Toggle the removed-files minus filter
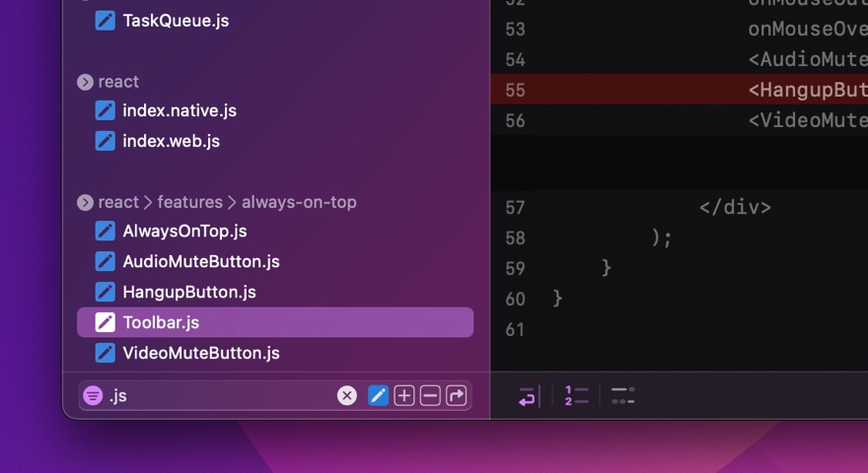Screen dimensions: 868x473 point(430,395)
